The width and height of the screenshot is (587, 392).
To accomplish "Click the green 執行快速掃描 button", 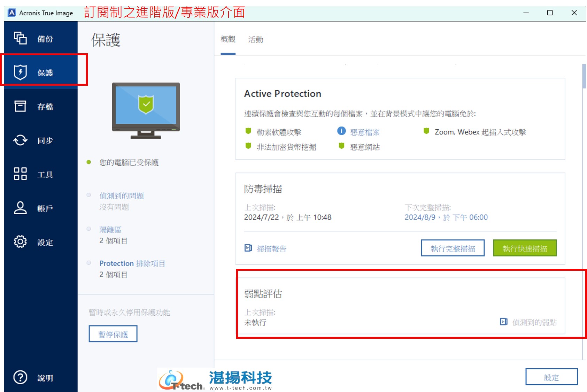I will 525,248.
